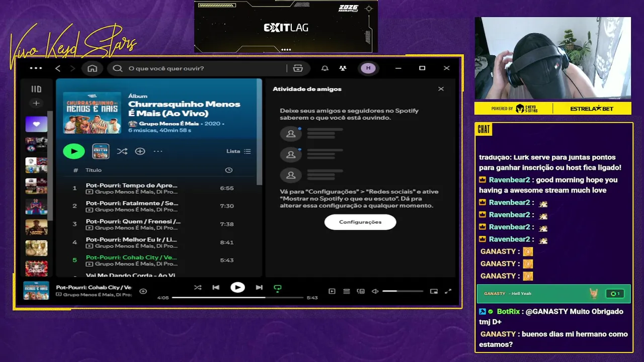Mute audio with the speaker icon
Image resolution: width=644 pixels, height=362 pixels.
pos(375,291)
